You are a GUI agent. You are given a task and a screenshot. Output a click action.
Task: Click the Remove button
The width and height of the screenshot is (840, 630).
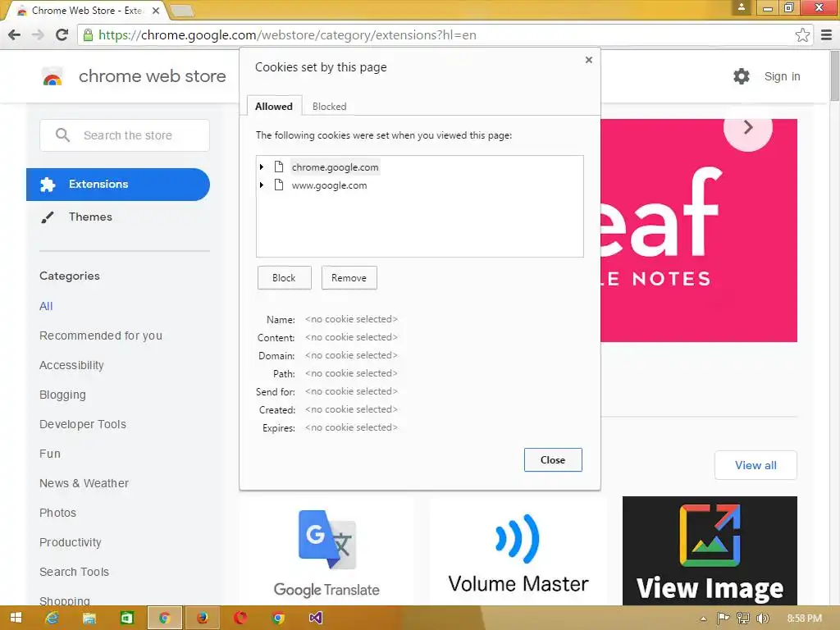pyautogui.click(x=349, y=278)
